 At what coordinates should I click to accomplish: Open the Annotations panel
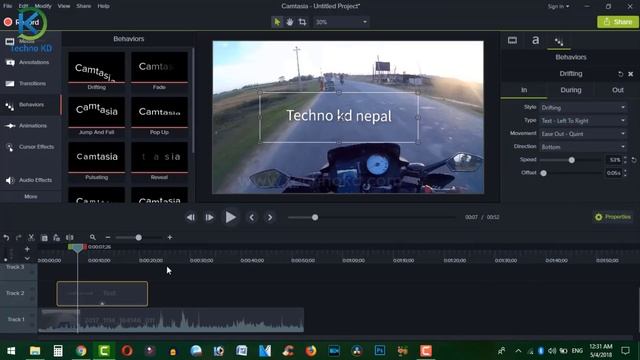[31, 62]
